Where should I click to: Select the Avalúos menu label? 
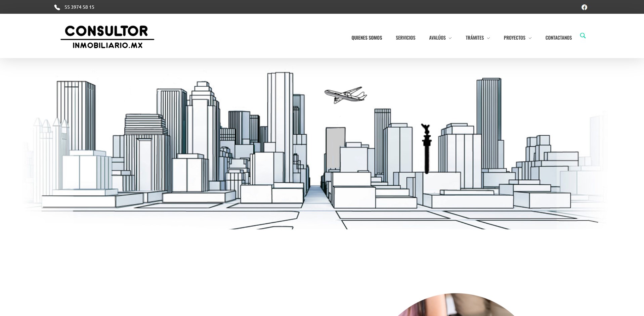pos(437,38)
